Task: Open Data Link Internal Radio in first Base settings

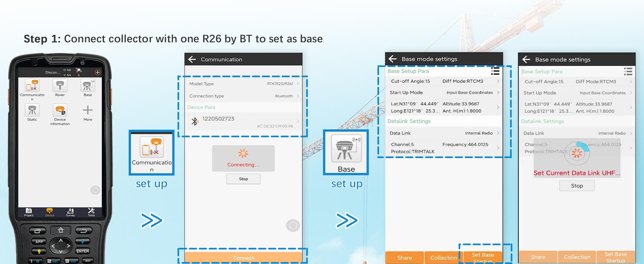Action: (444, 133)
